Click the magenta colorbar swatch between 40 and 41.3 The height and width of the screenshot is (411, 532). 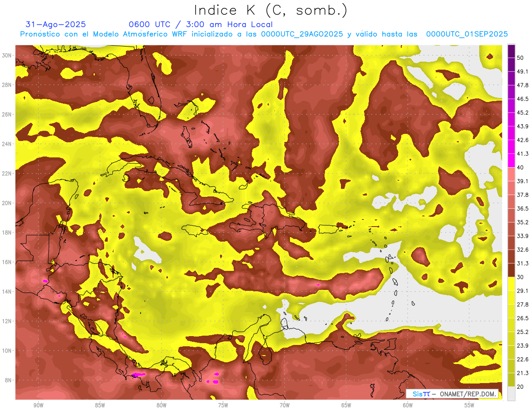[x=512, y=161]
